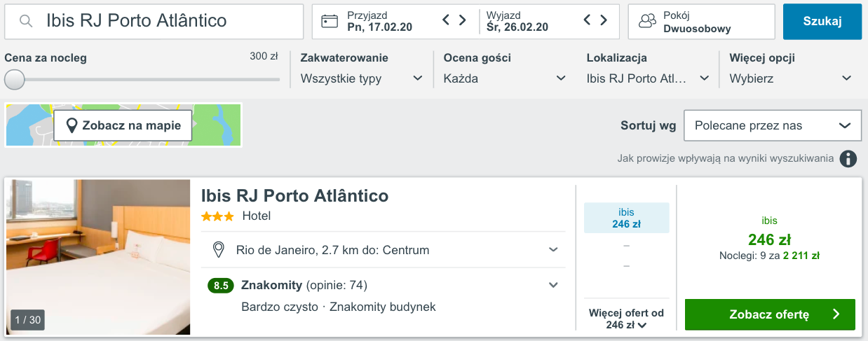The height and width of the screenshot is (341, 868).
Task: Click the location pin icon beside Rio de Janeiro
Action: 218,249
